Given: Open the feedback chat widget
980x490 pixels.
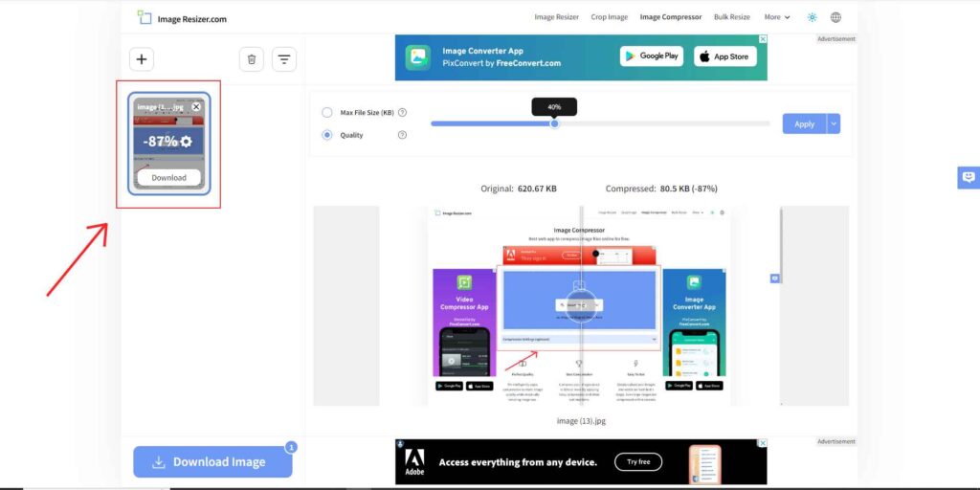Looking at the screenshot, I should point(969,177).
